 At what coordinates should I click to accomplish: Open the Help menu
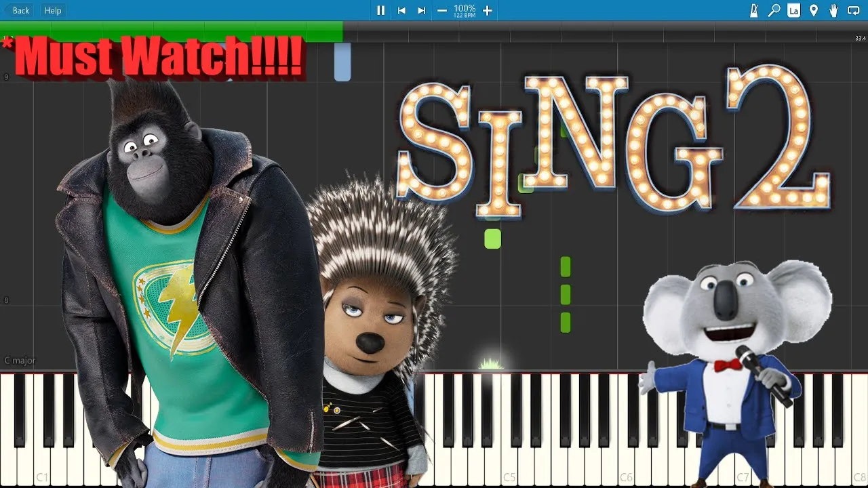53,10
